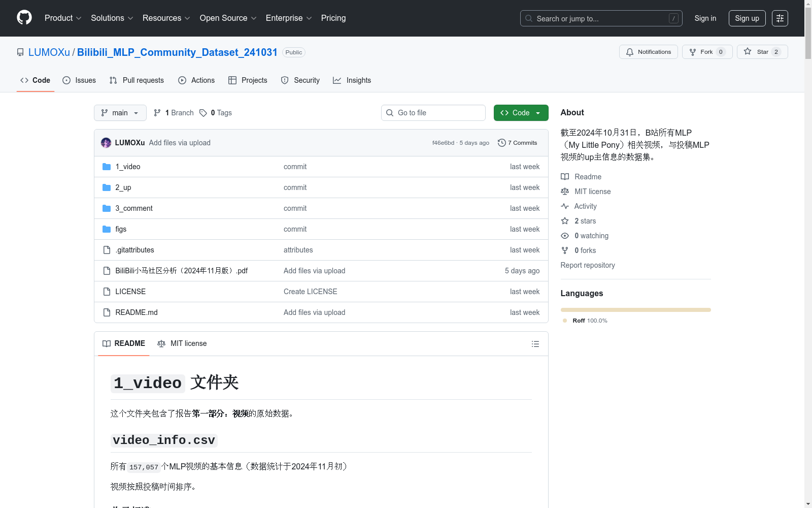Viewport: 812px width, 508px height.
Task: Switch to the Pull requests tab
Action: tap(137, 80)
